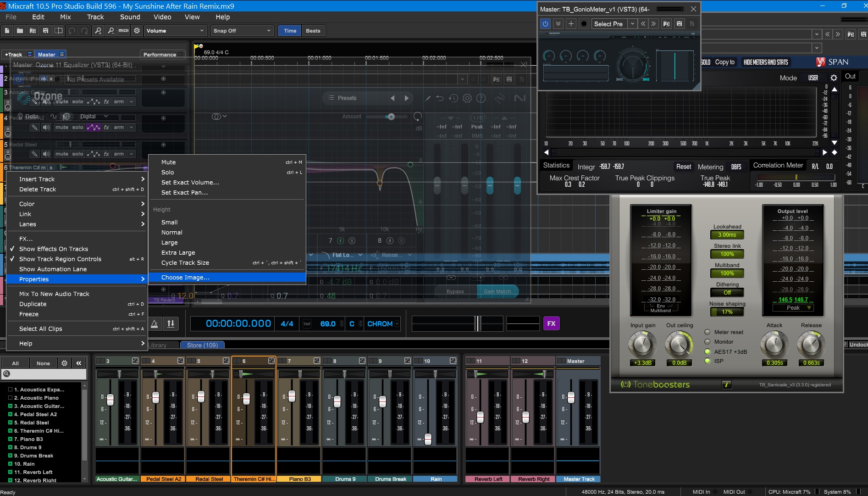
Task: Open MIDI setup from toolbar icon
Action: [x=123, y=31]
